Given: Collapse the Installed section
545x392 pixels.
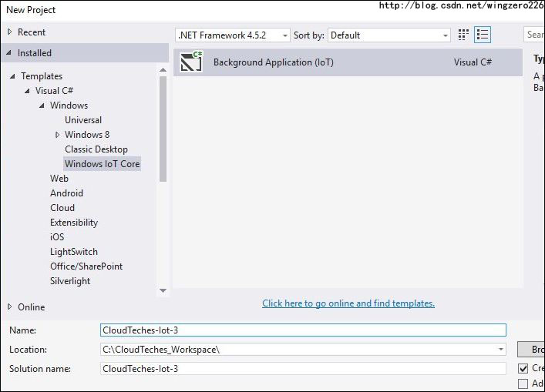Looking at the screenshot, I should click(9, 53).
